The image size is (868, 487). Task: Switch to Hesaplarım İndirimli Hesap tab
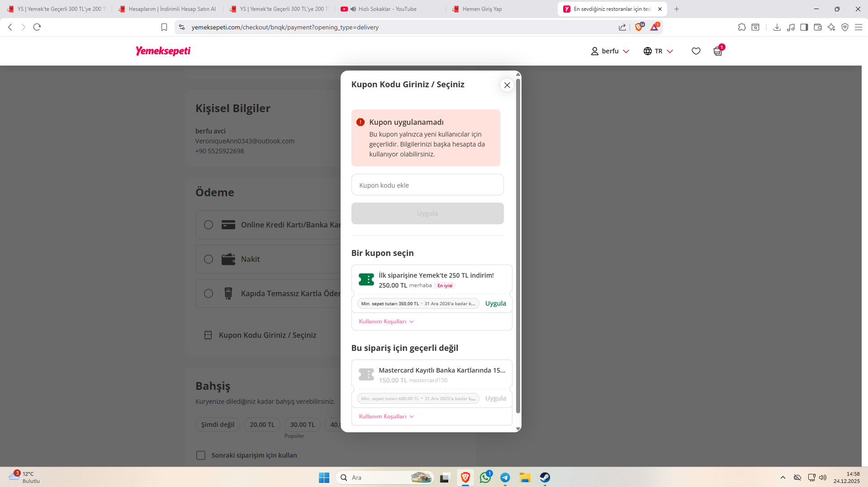point(167,9)
